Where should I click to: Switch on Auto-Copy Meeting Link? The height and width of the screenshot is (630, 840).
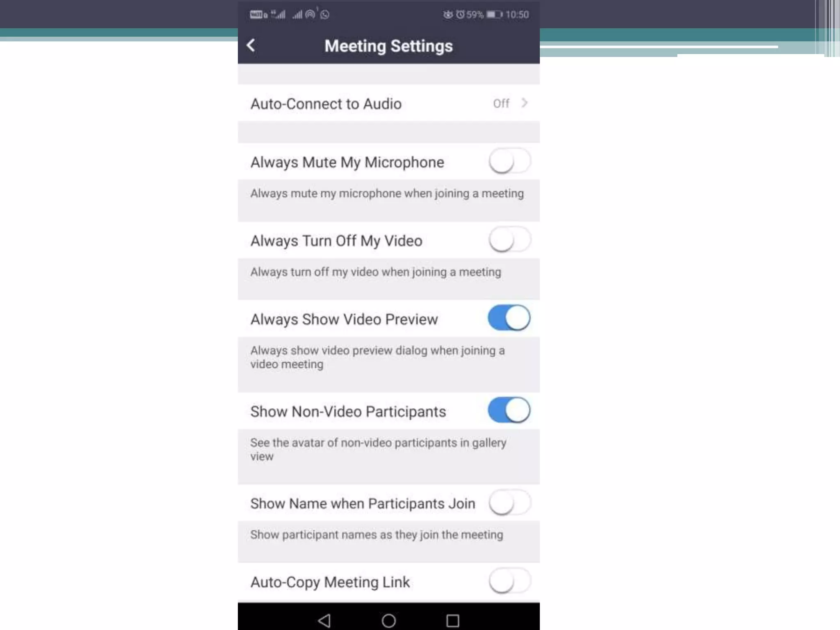coord(509,581)
